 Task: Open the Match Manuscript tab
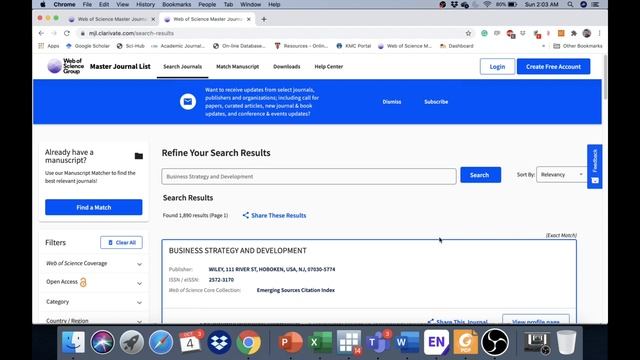click(238, 67)
